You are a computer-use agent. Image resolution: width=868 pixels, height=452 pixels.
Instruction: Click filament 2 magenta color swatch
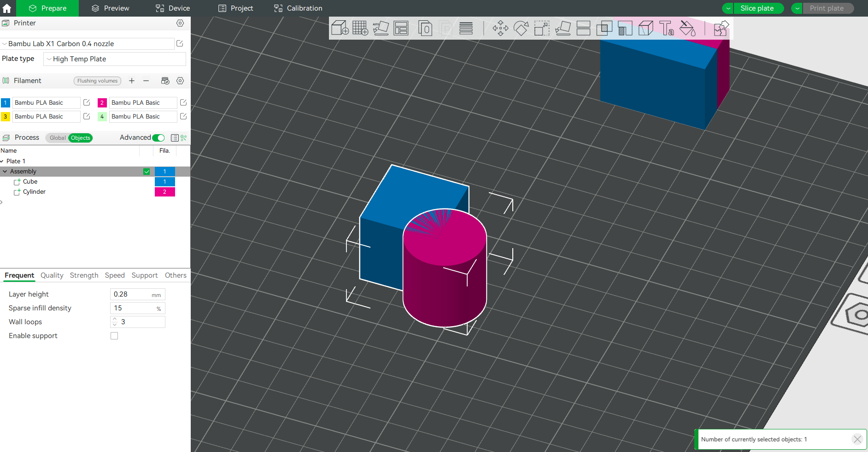[x=102, y=102]
